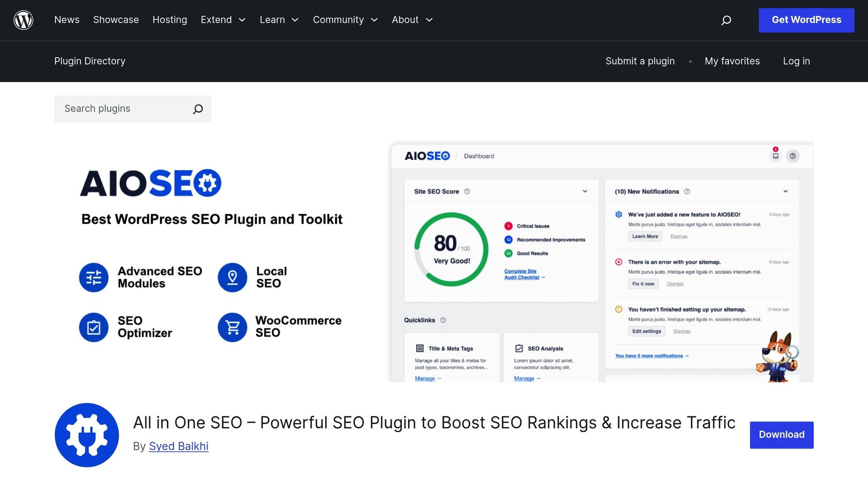Image resolution: width=868 pixels, height=488 pixels.
Task: Click the AIOSEO dashboard notifications inbox icon
Action: (x=775, y=155)
